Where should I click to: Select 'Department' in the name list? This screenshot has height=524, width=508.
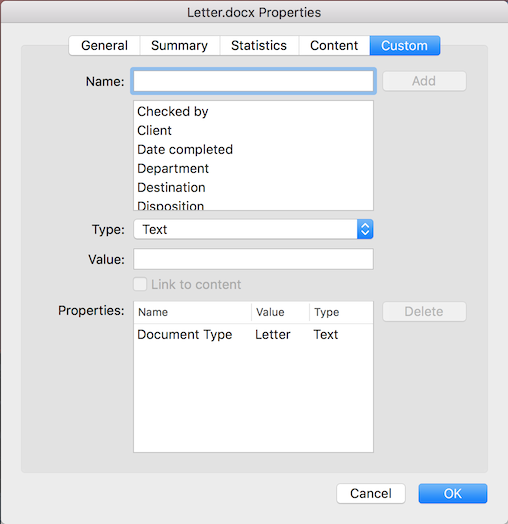(x=253, y=168)
